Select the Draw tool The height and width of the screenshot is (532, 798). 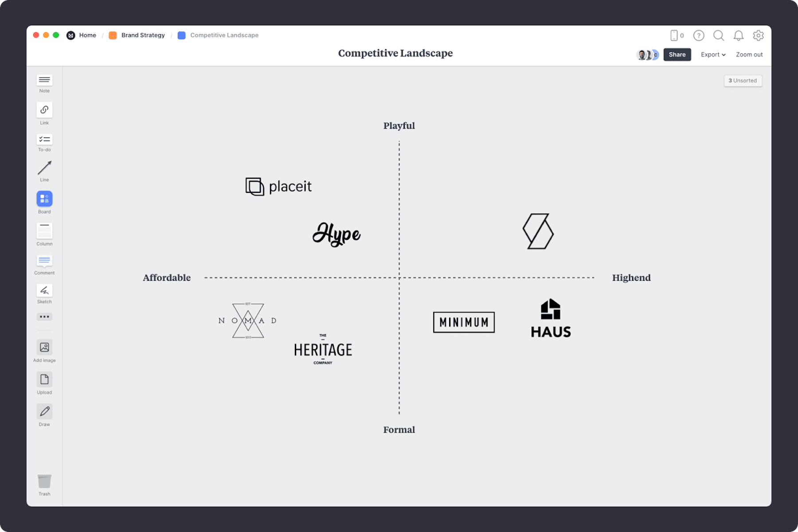(44, 412)
